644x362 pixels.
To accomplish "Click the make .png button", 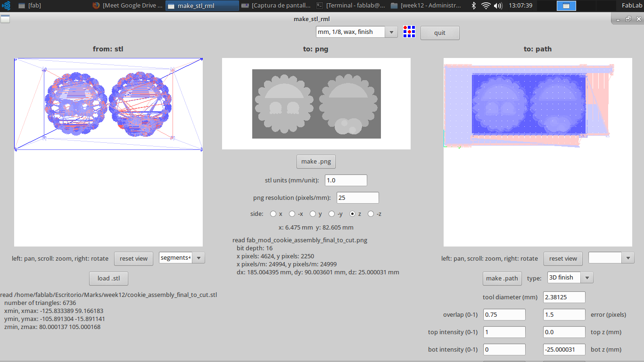I will [316, 161].
